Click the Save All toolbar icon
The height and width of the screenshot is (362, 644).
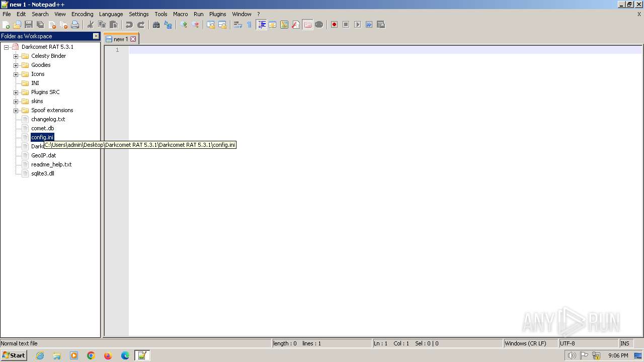(x=40, y=25)
